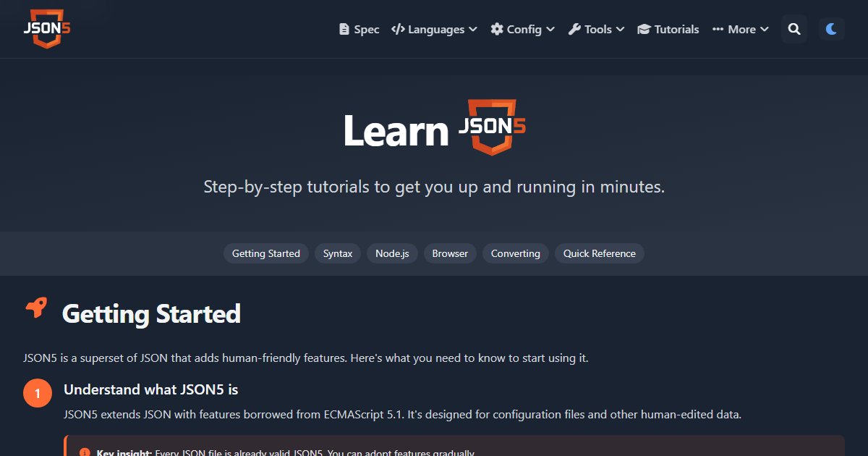Open the Converting section pill

click(x=516, y=253)
